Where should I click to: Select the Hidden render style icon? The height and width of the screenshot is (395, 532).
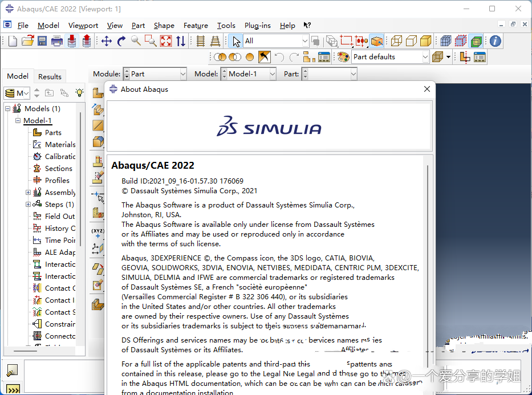(411, 42)
